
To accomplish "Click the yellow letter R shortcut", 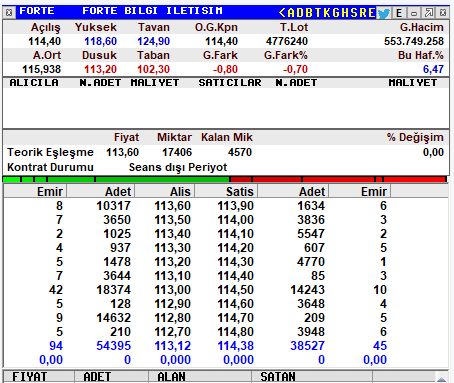I will [x=363, y=13].
